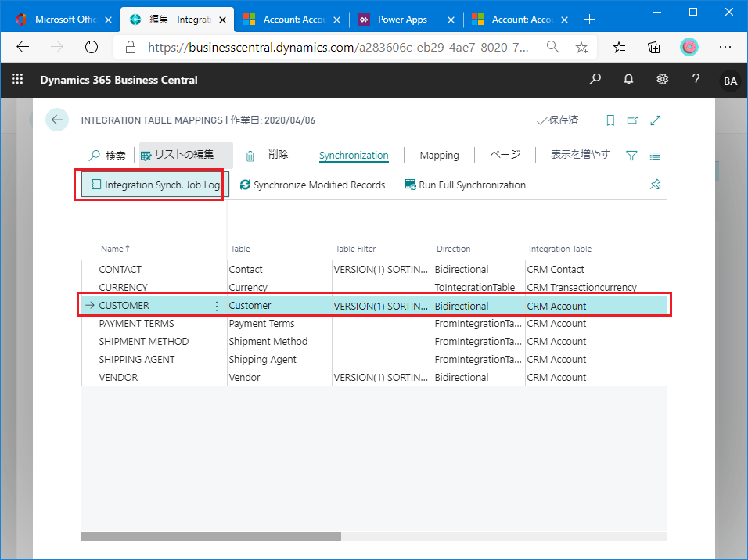
Task: Open the browser zoom magnifier
Action: [x=553, y=47]
